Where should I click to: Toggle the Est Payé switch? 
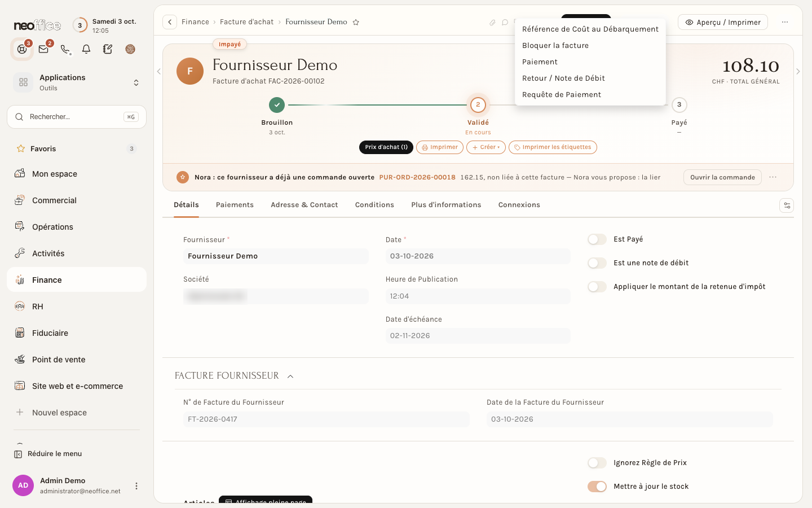(597, 239)
